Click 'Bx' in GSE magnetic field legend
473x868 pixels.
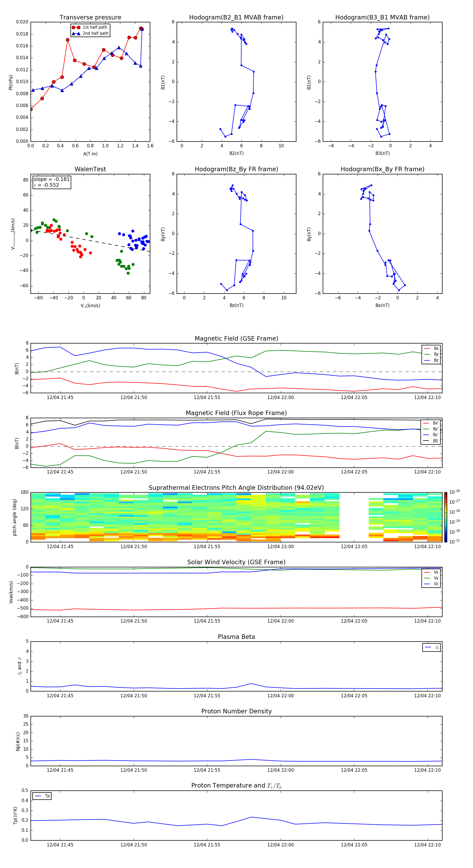pyautogui.click(x=436, y=349)
